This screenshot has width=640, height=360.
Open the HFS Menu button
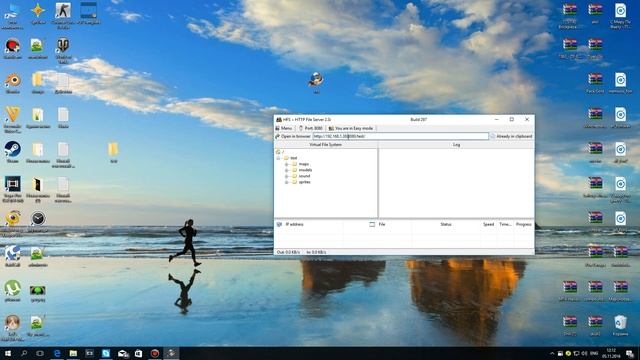(x=284, y=128)
